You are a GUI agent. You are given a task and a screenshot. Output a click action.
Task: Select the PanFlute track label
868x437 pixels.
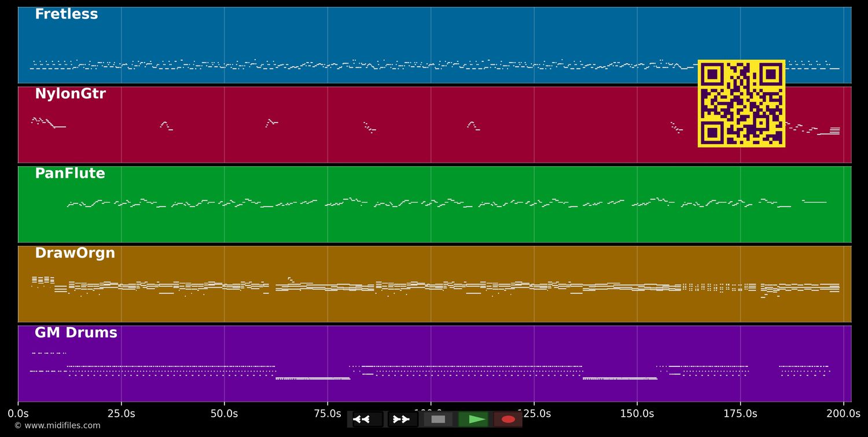click(70, 174)
